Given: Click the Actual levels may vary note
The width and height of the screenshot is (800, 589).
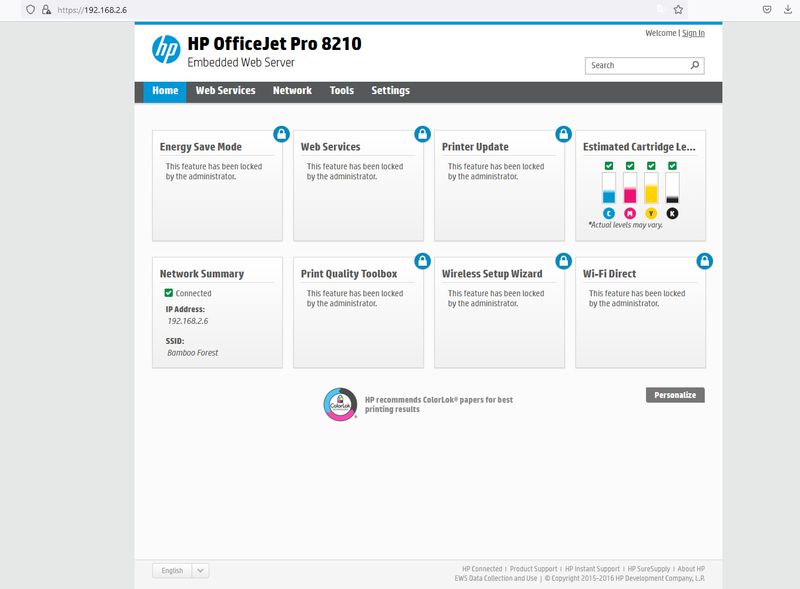Looking at the screenshot, I should point(626,225).
